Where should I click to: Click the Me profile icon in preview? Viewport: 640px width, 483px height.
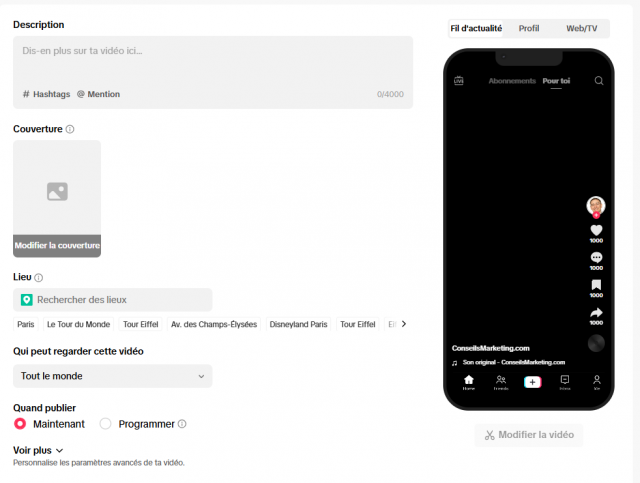(597, 382)
